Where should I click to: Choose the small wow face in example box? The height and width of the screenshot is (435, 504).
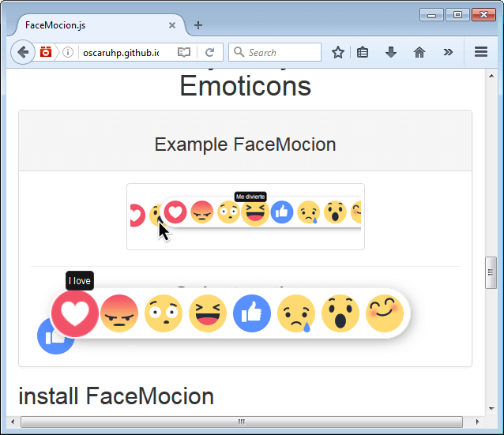(335, 212)
